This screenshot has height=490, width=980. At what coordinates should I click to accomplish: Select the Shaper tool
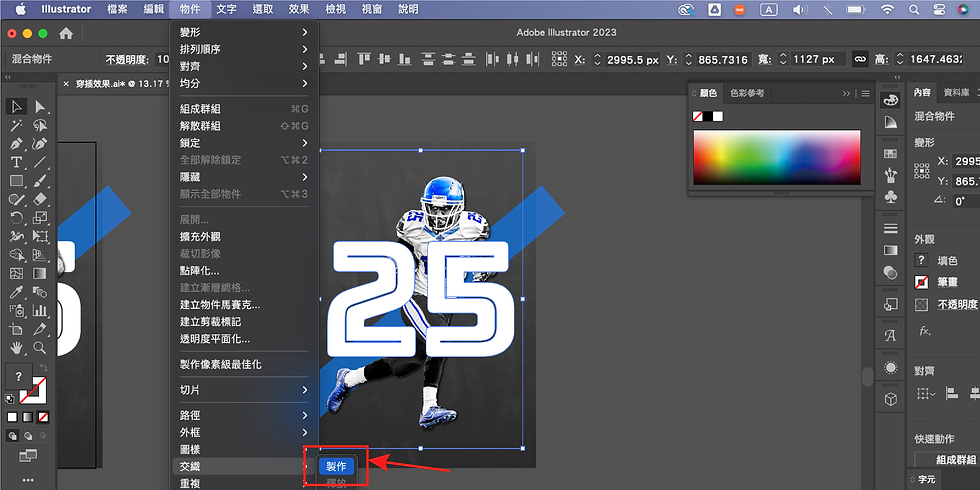pos(17,199)
